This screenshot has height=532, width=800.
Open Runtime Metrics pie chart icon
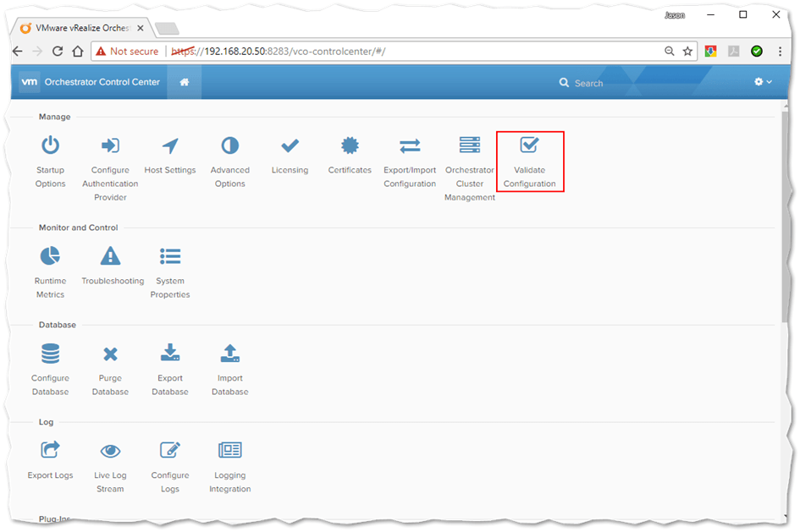50,255
